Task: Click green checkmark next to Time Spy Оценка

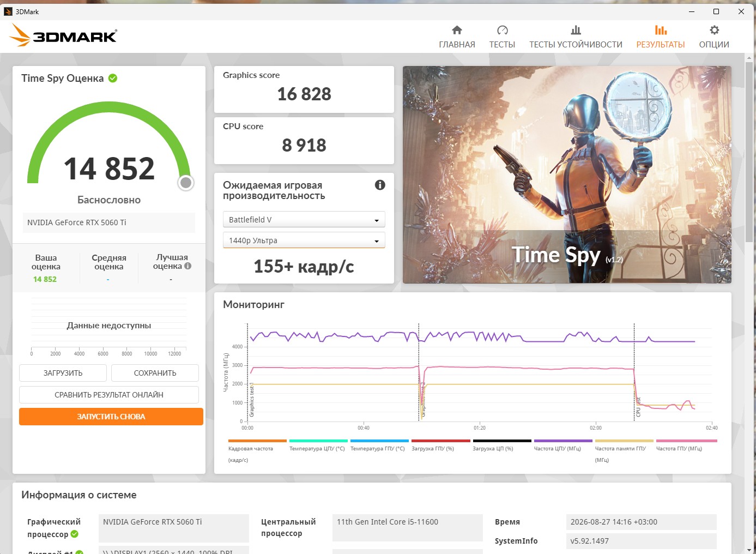Action: click(113, 78)
